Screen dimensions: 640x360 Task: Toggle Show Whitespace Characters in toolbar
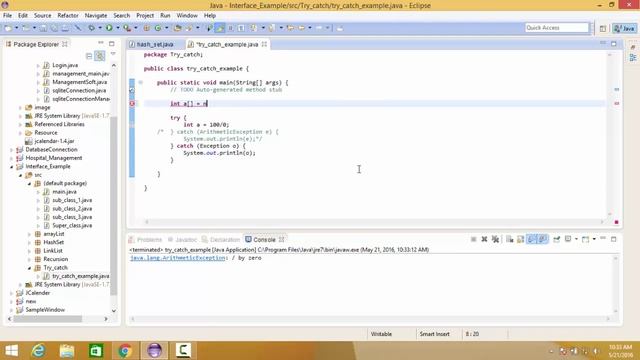click(x=241, y=28)
